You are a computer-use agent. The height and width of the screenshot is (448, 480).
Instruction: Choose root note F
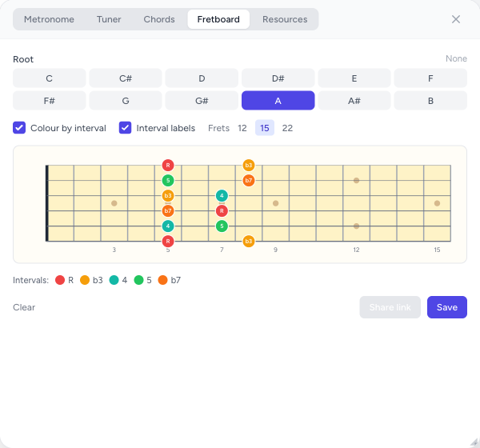[x=430, y=78]
